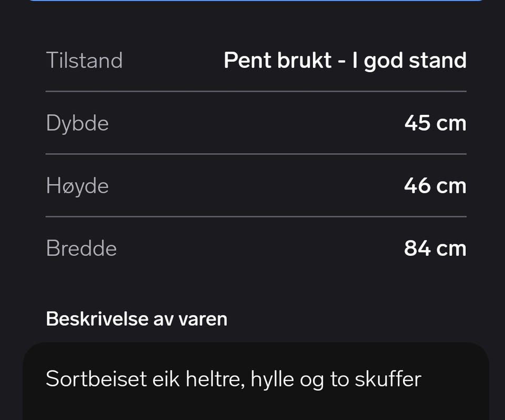505x420 pixels.
Task: Tap the Bredde label
Action: (x=81, y=248)
